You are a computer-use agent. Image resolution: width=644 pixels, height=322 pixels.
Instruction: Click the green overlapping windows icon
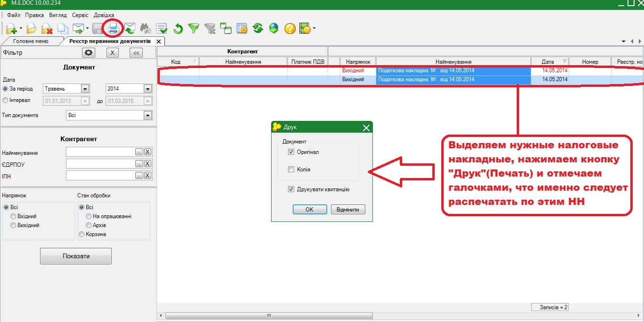pyautogui.click(x=226, y=29)
